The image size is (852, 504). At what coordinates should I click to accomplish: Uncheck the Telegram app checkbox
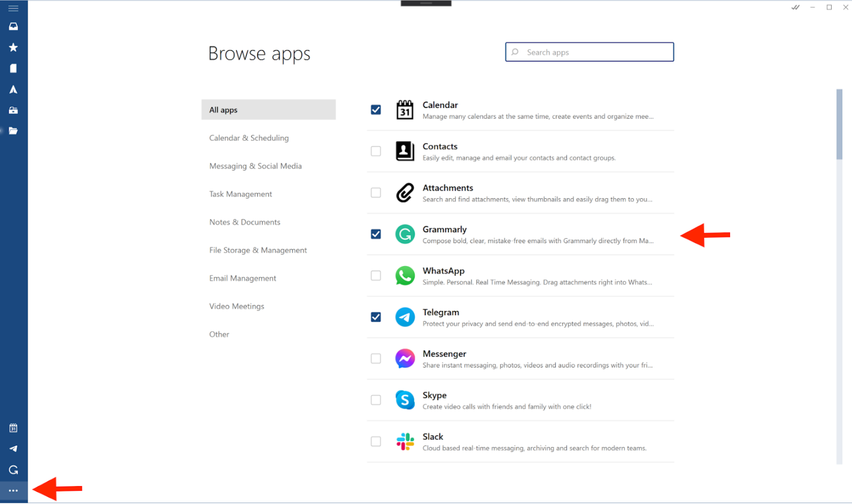376,317
